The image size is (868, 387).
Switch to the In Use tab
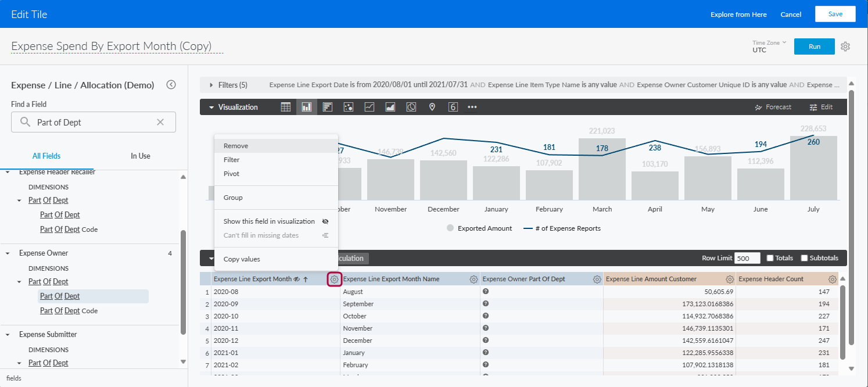coord(140,156)
